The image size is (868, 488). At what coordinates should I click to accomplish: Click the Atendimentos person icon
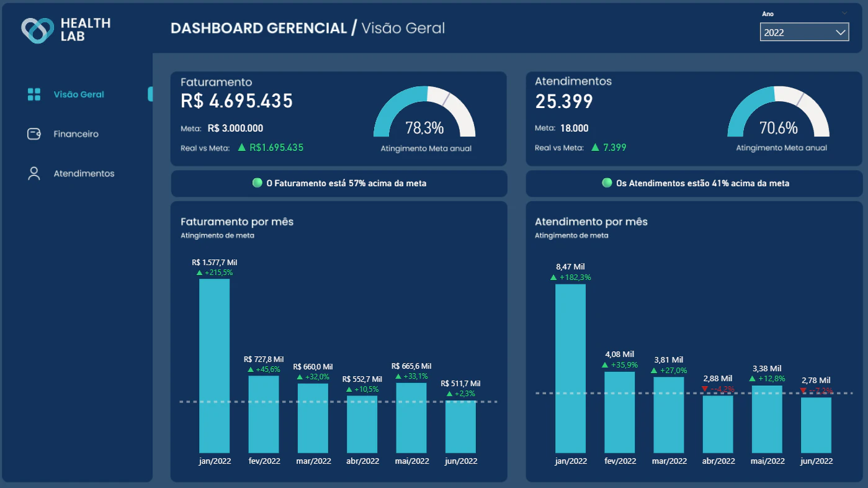click(34, 173)
